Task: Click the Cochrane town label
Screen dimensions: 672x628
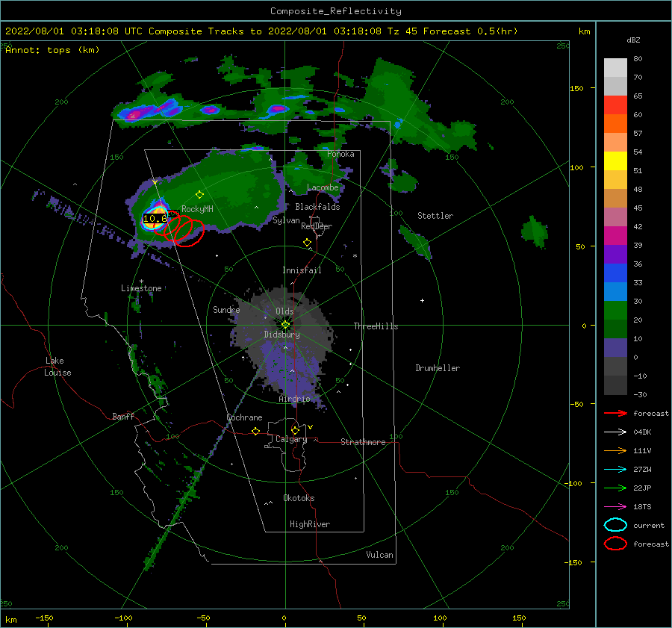Action: tap(244, 417)
